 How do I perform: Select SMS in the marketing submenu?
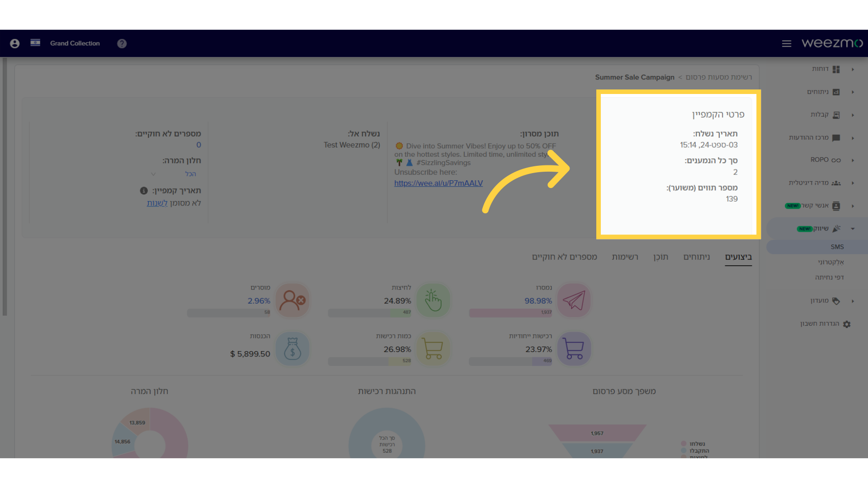tap(837, 247)
